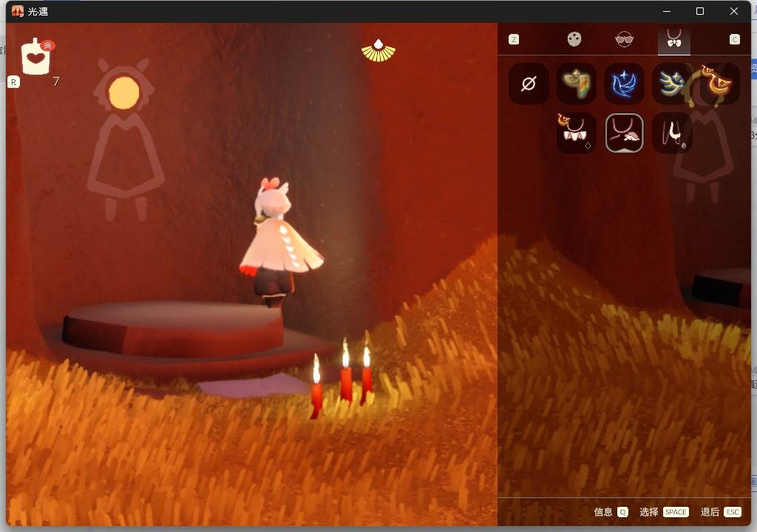
Task: Go to previous category with Z key hint
Action: click(514, 40)
